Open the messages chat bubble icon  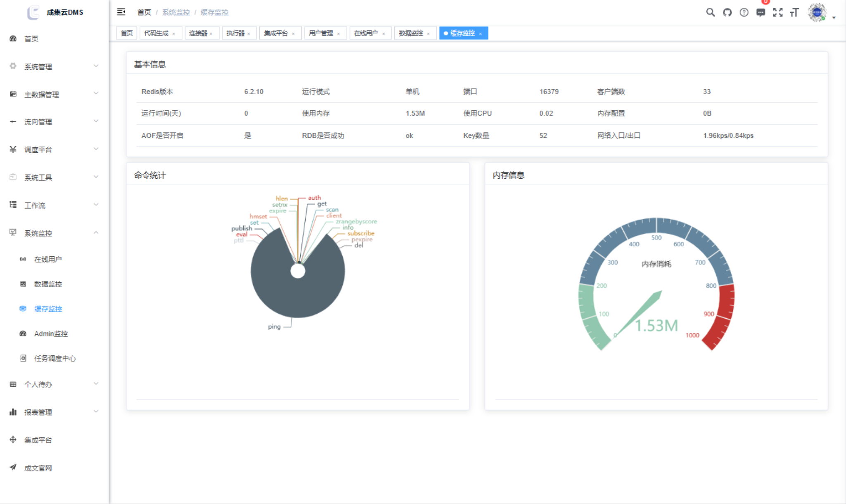click(x=761, y=12)
